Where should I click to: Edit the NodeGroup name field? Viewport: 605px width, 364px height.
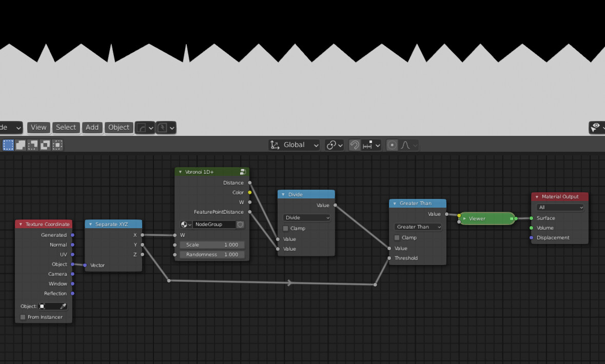[x=214, y=225]
